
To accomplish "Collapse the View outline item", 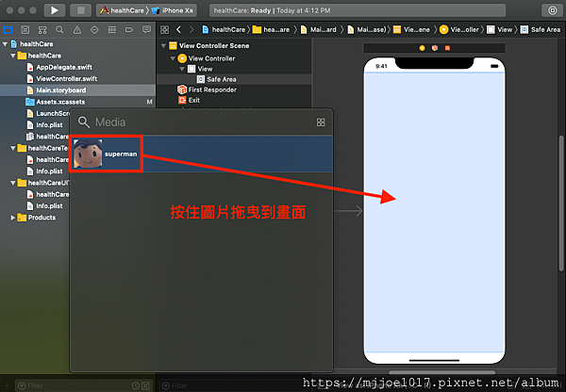I will pos(182,69).
